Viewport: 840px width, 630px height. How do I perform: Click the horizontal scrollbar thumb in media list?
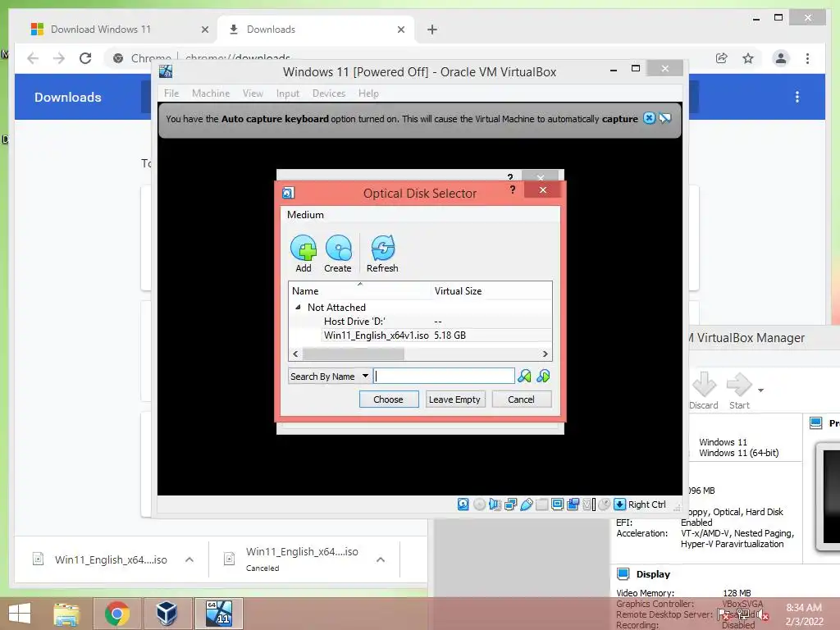pyautogui.click(x=354, y=354)
